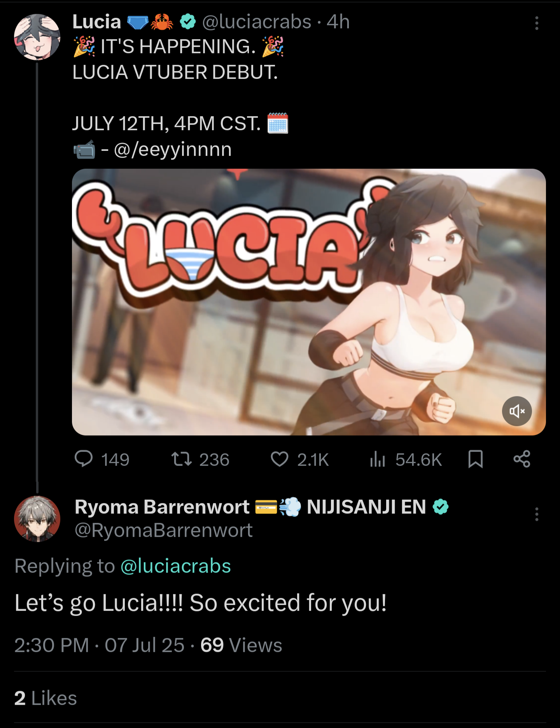Viewport: 560px width, 728px height.
Task: Tap the retweet icon showing 236
Action: coord(182,459)
